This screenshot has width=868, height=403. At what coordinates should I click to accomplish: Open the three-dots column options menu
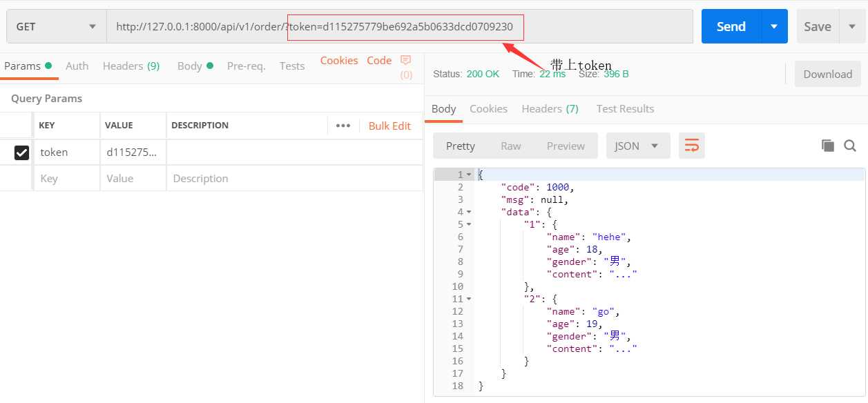[x=343, y=126]
